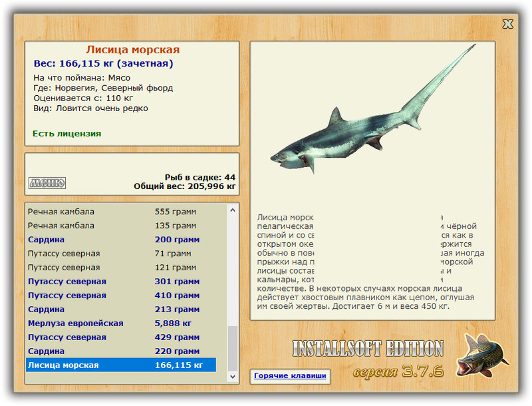Open the МЕНЮ button
The image size is (532, 406).
pyautogui.click(x=47, y=183)
